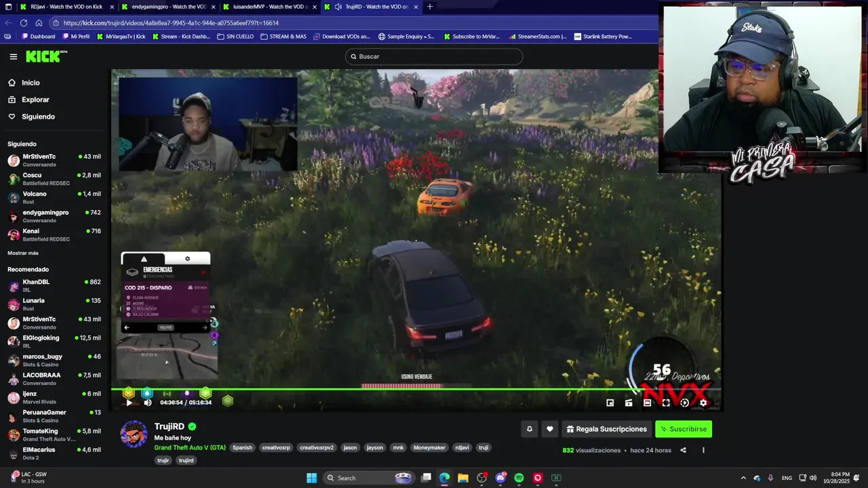Image resolution: width=868 pixels, height=488 pixels.
Task: Open the SIN CUELLO bookmark folder
Action: tap(235, 37)
